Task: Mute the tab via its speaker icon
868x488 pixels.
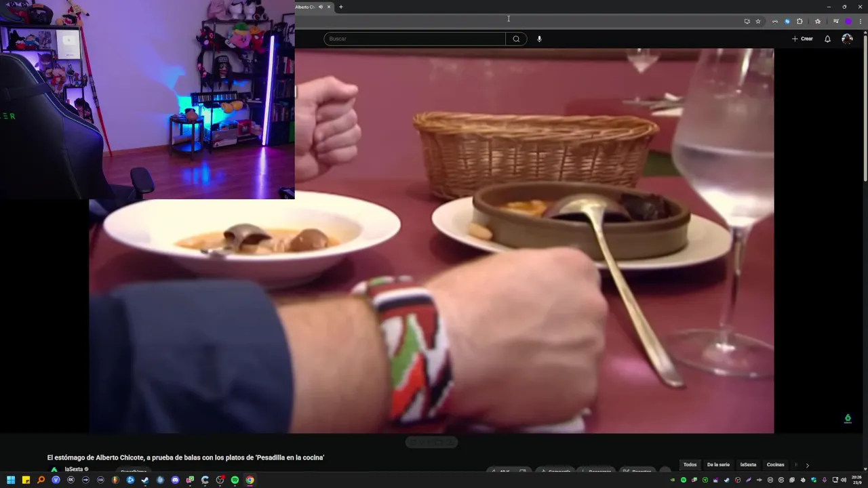Action: (321, 7)
